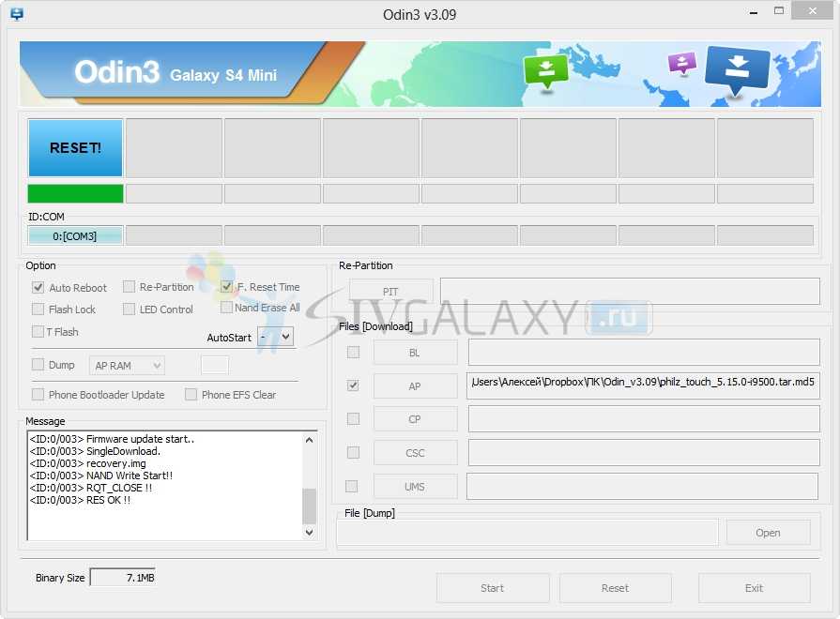Select the 0:[COM3] port indicator

pyautogui.click(x=75, y=235)
